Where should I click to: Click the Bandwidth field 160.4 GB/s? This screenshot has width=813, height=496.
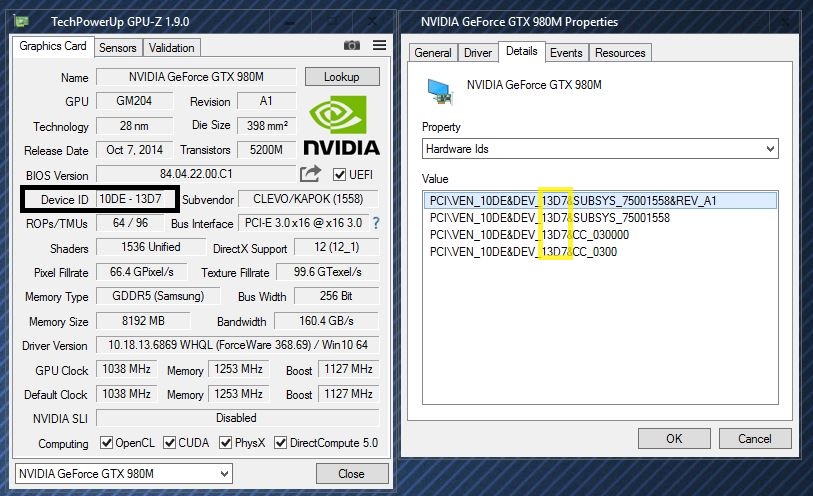pyautogui.click(x=327, y=321)
